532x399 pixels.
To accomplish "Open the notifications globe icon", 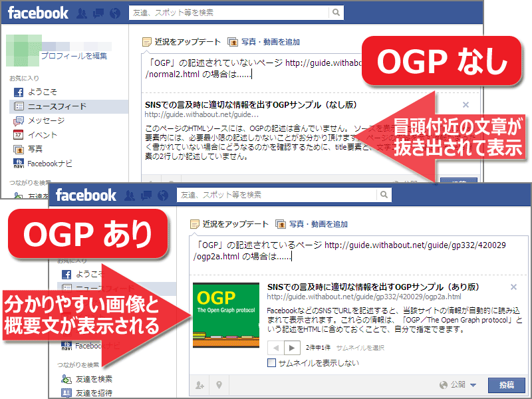I will [162, 196].
